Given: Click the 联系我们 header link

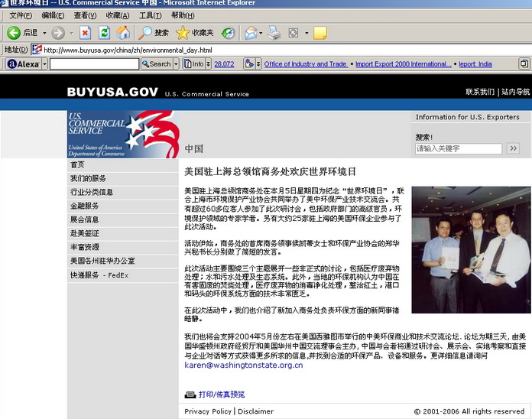Looking at the screenshot, I should tap(480, 92).
